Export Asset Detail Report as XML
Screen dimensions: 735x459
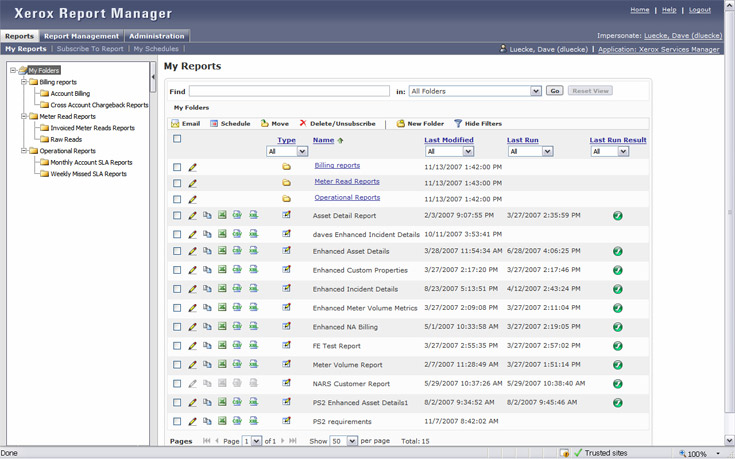click(253, 215)
